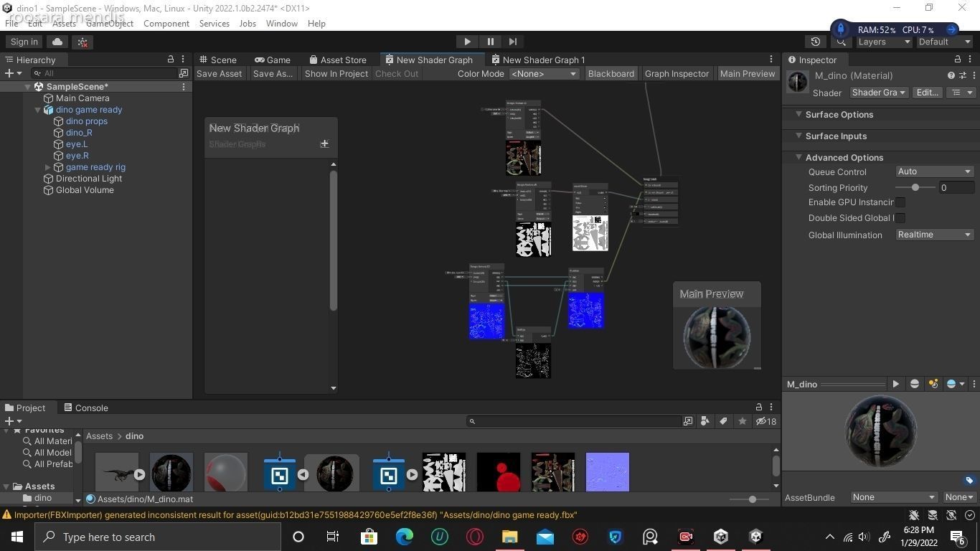
Task: Play the M_dino material preview
Action: [x=895, y=384]
